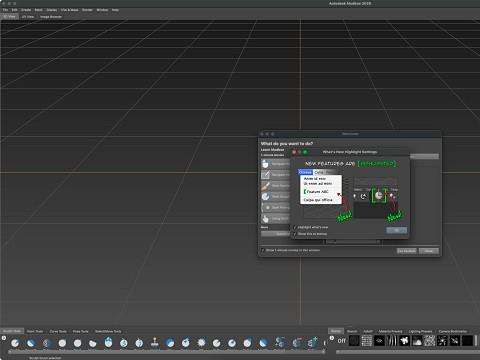Confirm the What's New Highlight Settings dialog
480x360 pixels.
397,230
